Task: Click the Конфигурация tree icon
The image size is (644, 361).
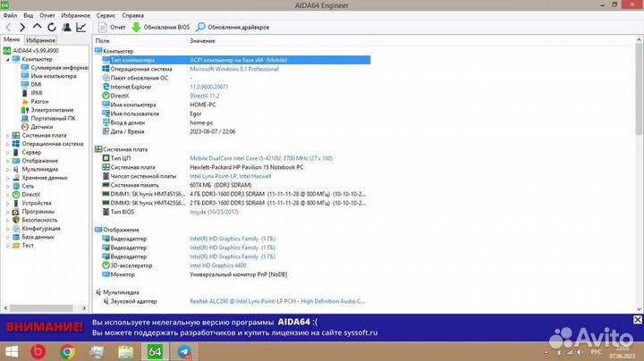Action: point(16,229)
